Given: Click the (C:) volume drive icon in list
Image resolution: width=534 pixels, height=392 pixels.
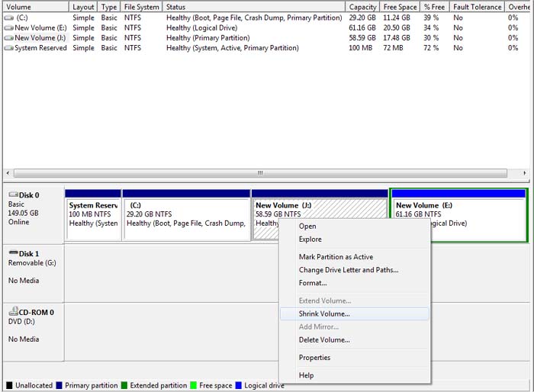Looking at the screenshot, I should 8,18.
